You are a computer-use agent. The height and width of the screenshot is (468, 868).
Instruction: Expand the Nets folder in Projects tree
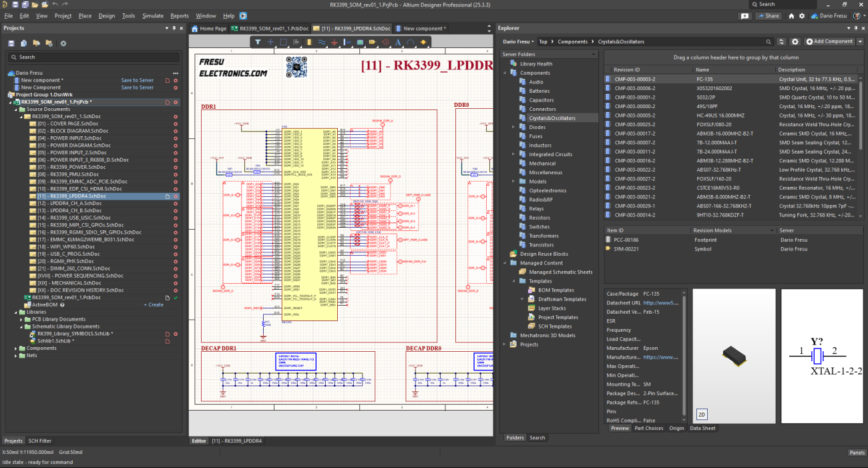[16, 356]
